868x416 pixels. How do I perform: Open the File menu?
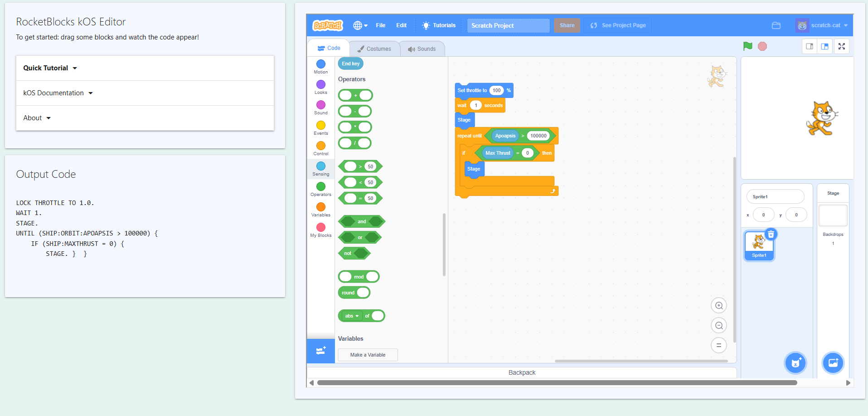click(x=381, y=25)
